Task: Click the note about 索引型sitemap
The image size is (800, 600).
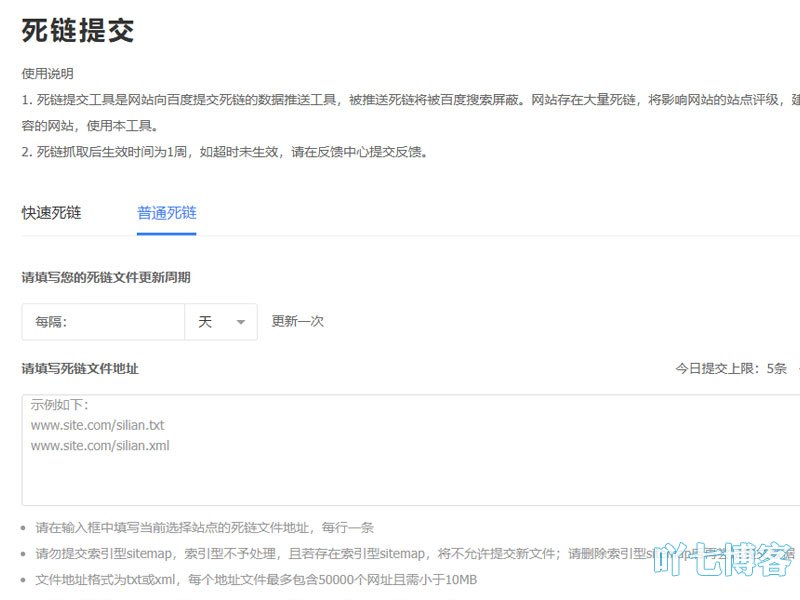Action: click(415, 554)
